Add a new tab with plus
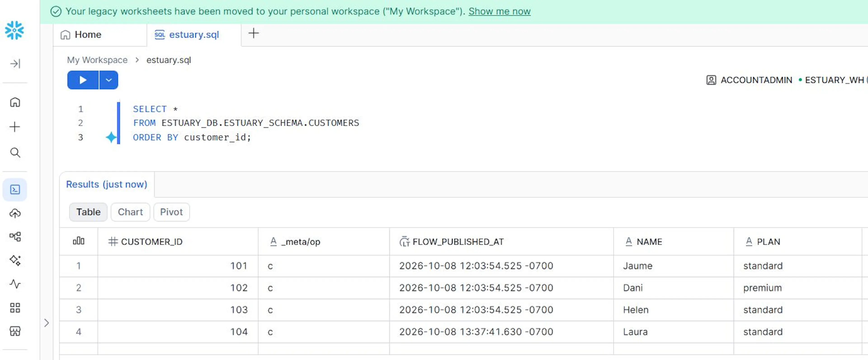 pyautogui.click(x=253, y=33)
